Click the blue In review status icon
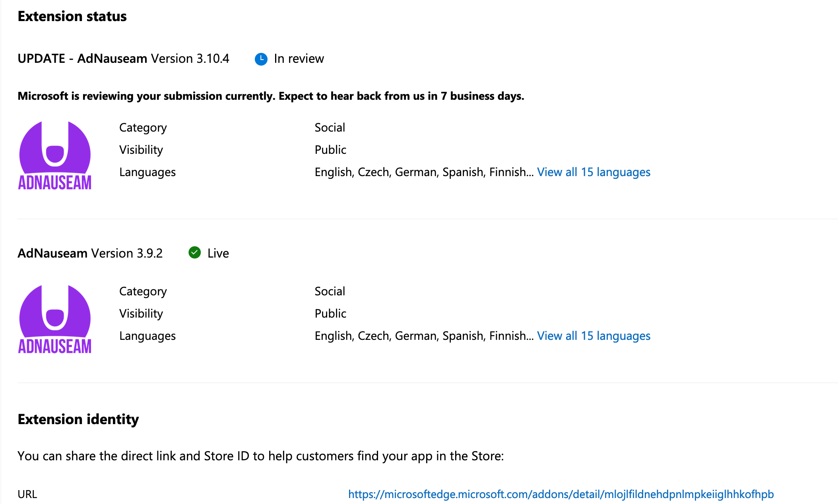Viewport: 838px width, 504px height. coord(261,59)
